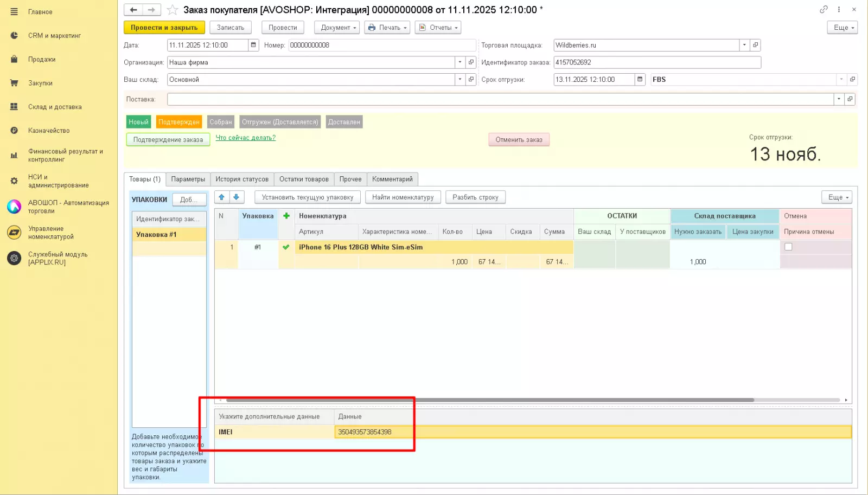Open the Ваш склад record with the open icon
Viewport: 868px width, 495px height.
[471, 79]
